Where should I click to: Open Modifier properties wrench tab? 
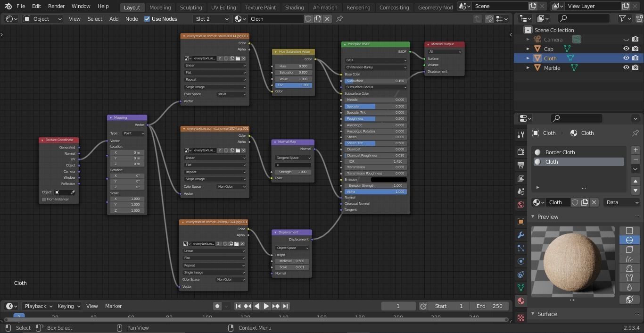521,235
